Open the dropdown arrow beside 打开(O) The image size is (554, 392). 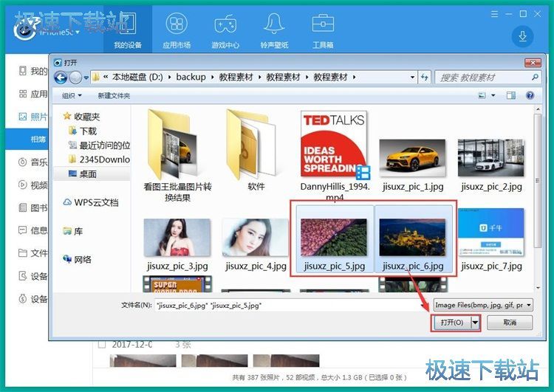(476, 323)
